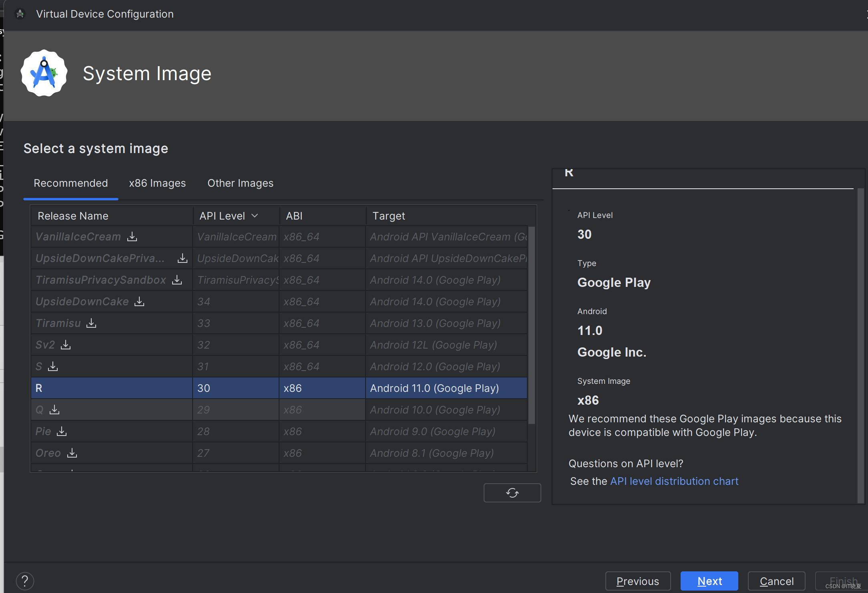Download the Q API 29 image
The width and height of the screenshot is (868, 593).
(x=54, y=410)
